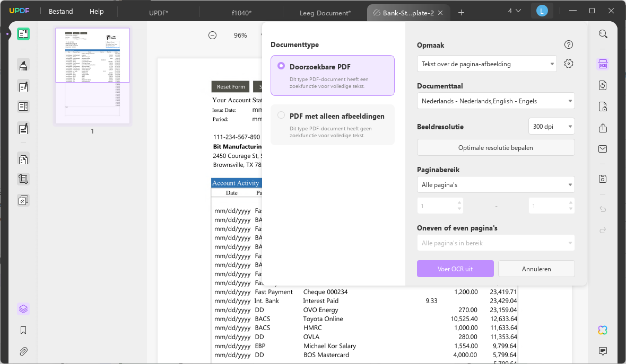The width and height of the screenshot is (626, 364).
Task: Open the Beeldresolutie 300 dpi dropdown
Action: click(x=551, y=127)
